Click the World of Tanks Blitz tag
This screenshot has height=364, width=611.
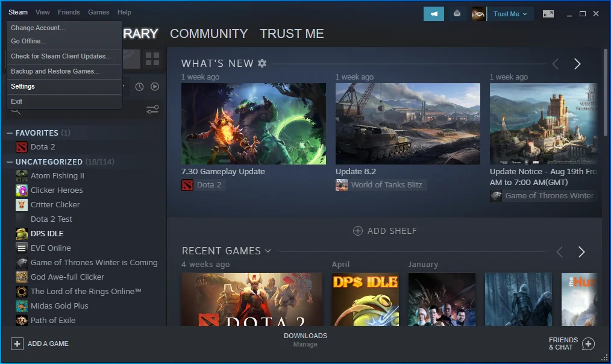click(x=381, y=185)
